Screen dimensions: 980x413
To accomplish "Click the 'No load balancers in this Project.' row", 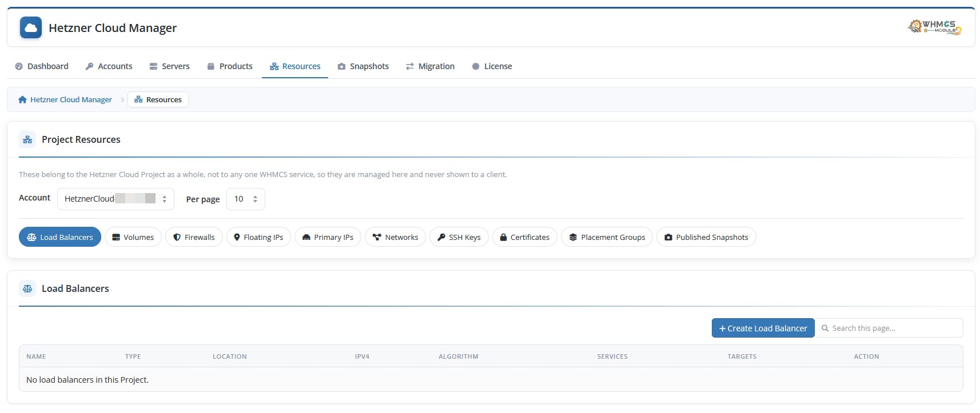I will (x=491, y=379).
